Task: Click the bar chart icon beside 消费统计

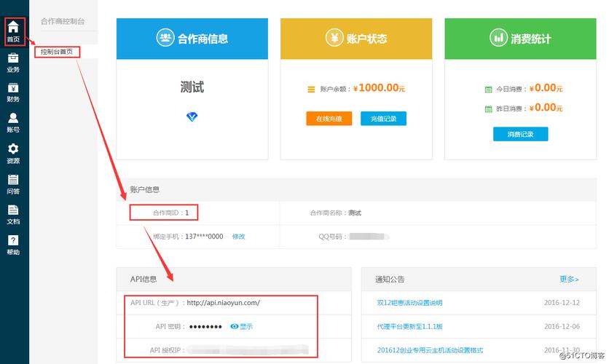Action: click(x=498, y=38)
